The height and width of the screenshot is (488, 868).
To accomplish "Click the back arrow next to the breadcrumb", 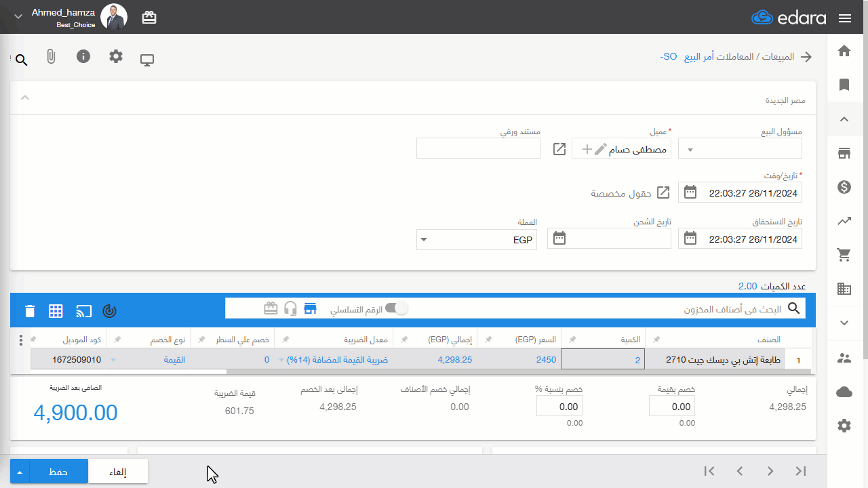I will click(x=806, y=57).
